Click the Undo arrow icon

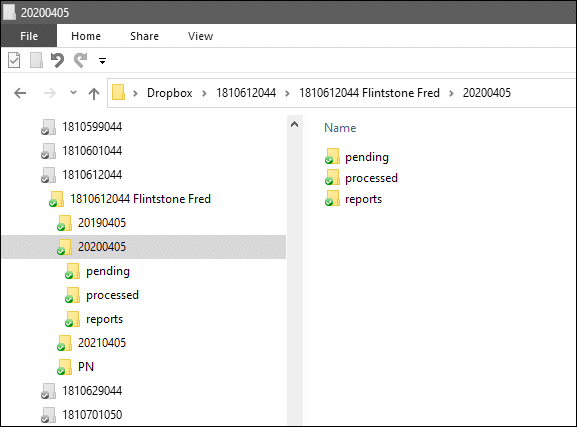(57, 60)
